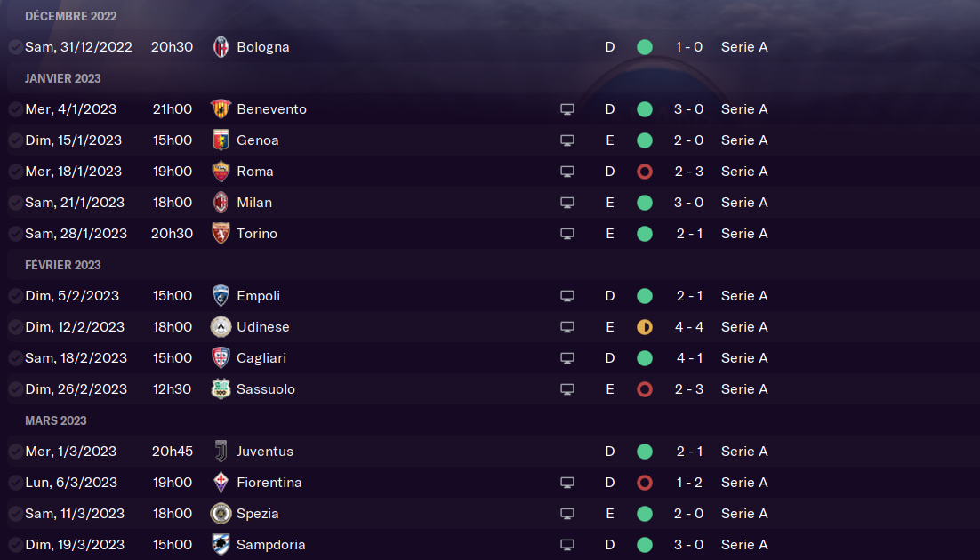Collapse the FÉVRIER 2023 section header
Viewport: 980px width, 560px height.
[62, 265]
